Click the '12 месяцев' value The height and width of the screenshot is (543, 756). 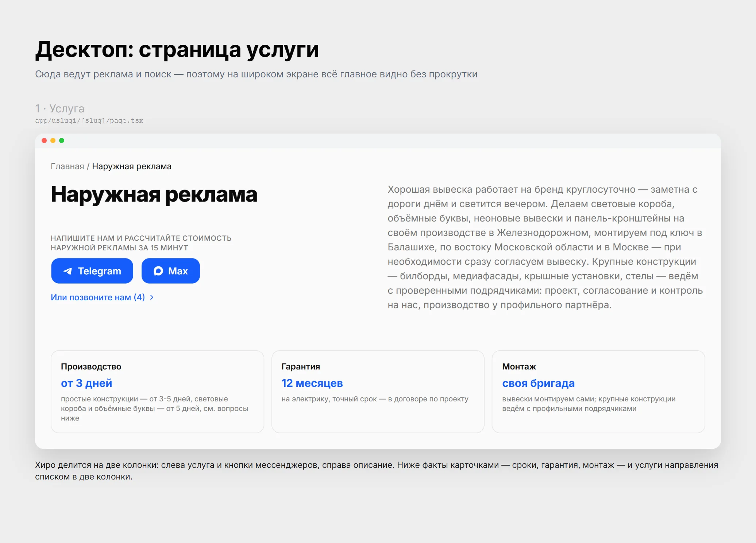pos(312,383)
